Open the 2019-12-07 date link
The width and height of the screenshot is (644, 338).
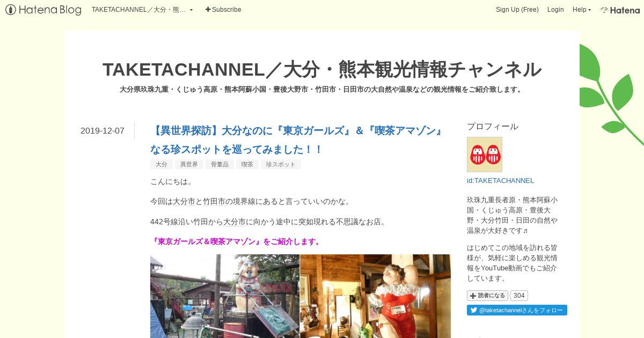click(103, 130)
